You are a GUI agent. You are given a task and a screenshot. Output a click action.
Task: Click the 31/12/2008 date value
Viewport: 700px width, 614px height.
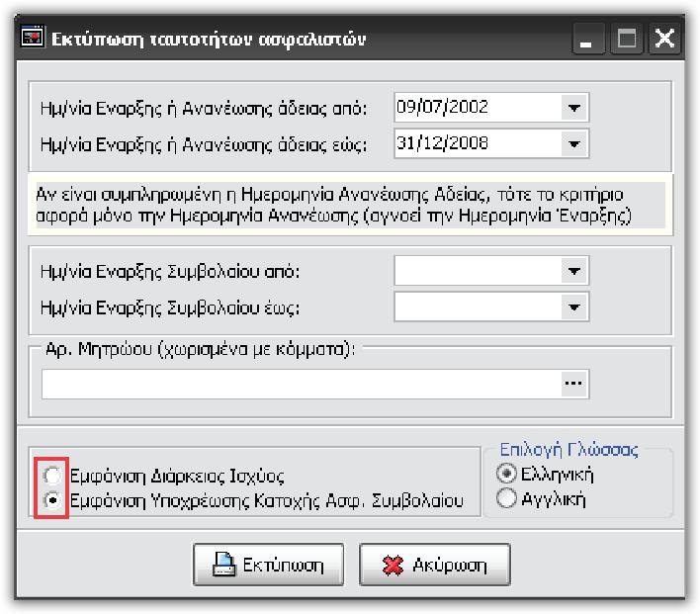[442, 143]
